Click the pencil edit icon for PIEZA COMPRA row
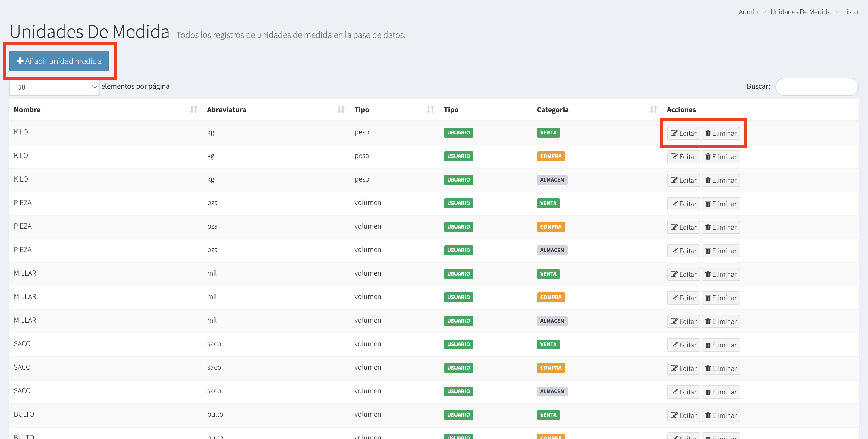This screenshot has height=439, width=868. [x=674, y=227]
